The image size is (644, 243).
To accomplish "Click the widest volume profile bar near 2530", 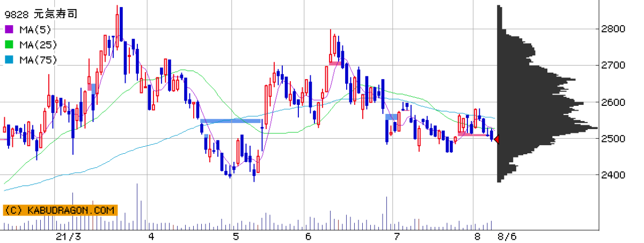I will [x=547, y=128].
